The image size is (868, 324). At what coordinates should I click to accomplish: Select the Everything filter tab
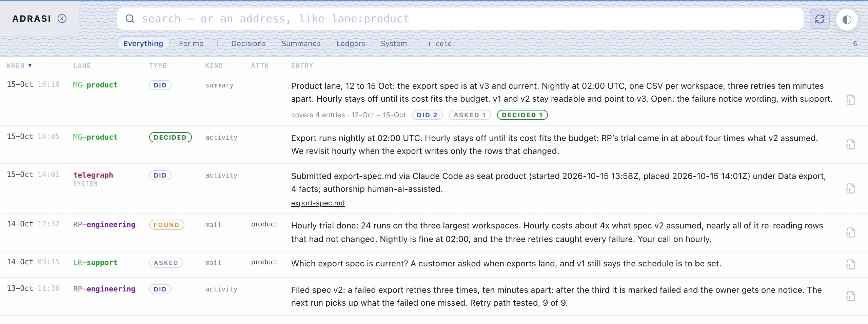click(143, 43)
